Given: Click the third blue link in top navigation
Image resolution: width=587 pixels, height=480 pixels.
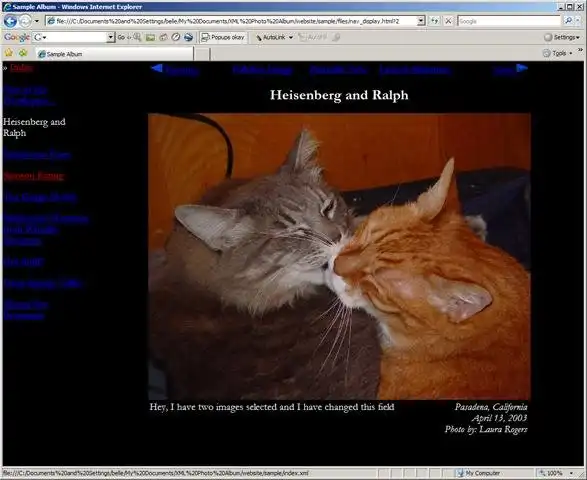Looking at the screenshot, I should tap(338, 70).
